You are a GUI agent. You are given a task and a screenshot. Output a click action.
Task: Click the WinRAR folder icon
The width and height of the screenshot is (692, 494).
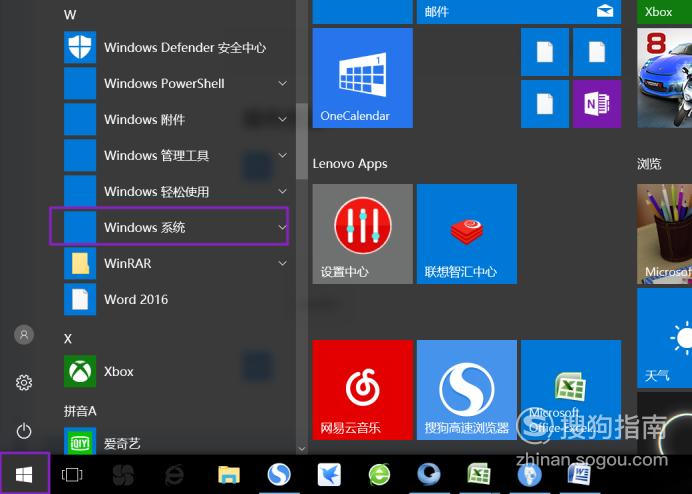coord(80,263)
